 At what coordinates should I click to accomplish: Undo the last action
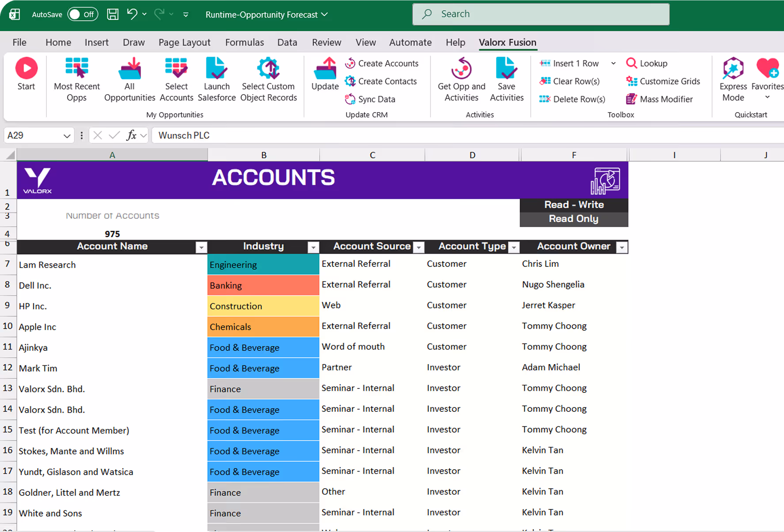click(x=132, y=14)
